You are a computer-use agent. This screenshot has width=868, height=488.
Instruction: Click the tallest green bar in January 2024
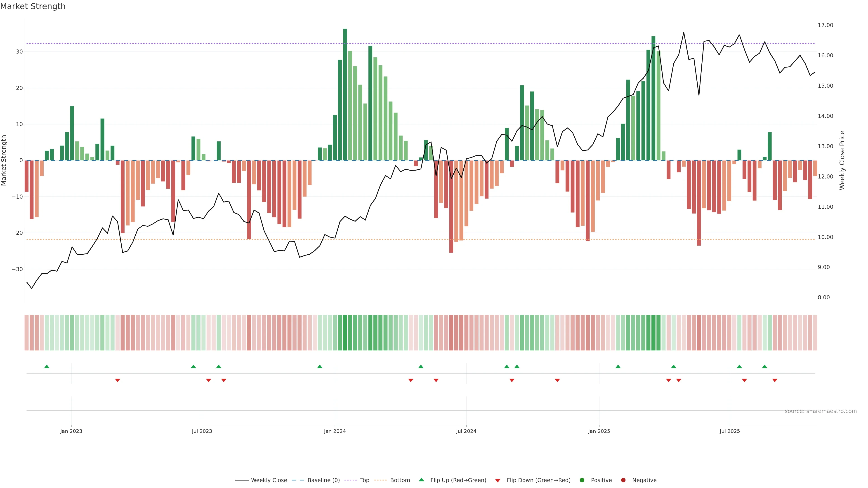345,94
